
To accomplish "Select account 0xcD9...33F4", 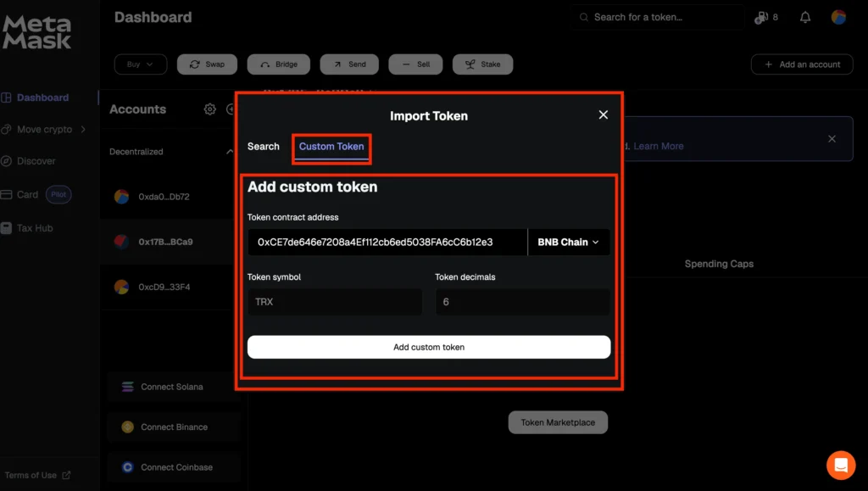I will 169,287.
